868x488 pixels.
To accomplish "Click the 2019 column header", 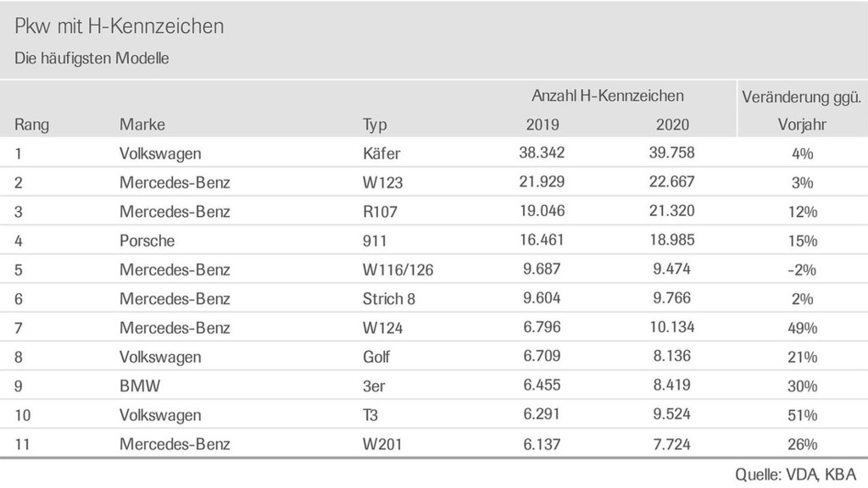I will [542, 125].
